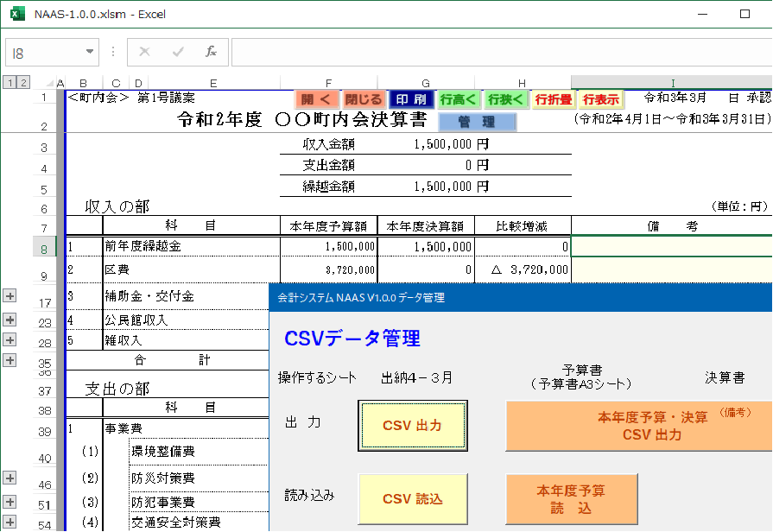Click the 雑収入 cell

point(187,340)
